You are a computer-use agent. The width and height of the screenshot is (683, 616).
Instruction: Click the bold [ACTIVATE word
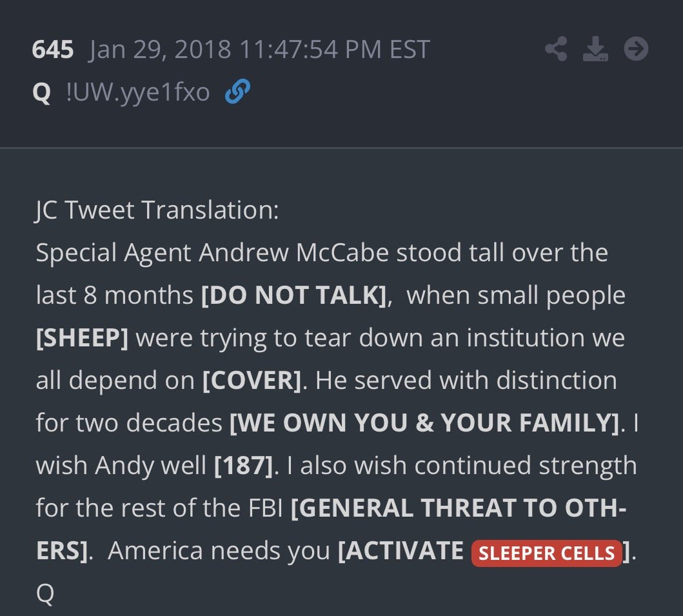click(401, 551)
